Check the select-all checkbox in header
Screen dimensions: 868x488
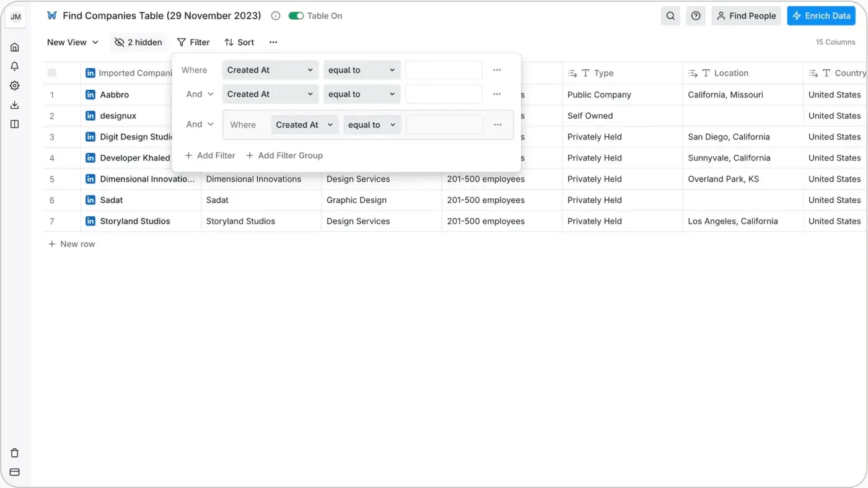click(52, 73)
